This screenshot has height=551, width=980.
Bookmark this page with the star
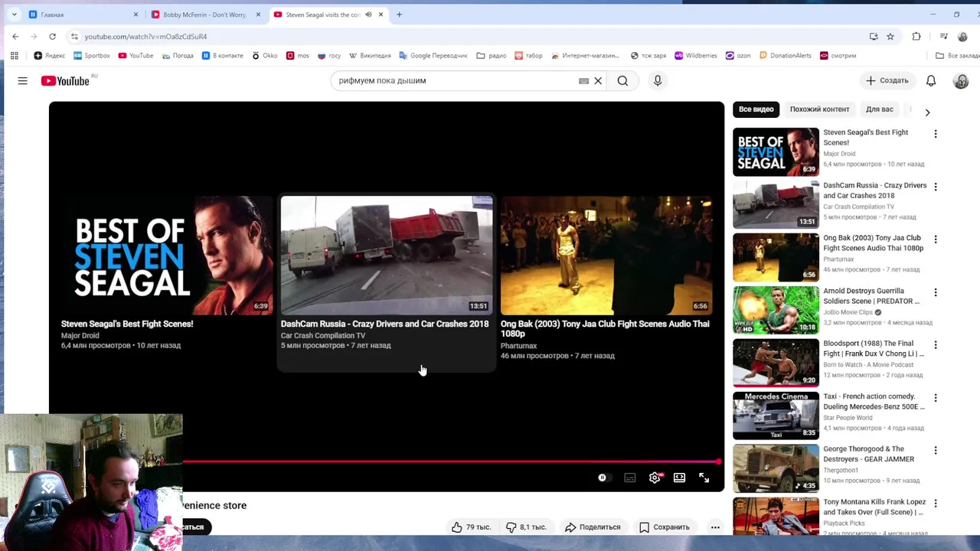890,36
